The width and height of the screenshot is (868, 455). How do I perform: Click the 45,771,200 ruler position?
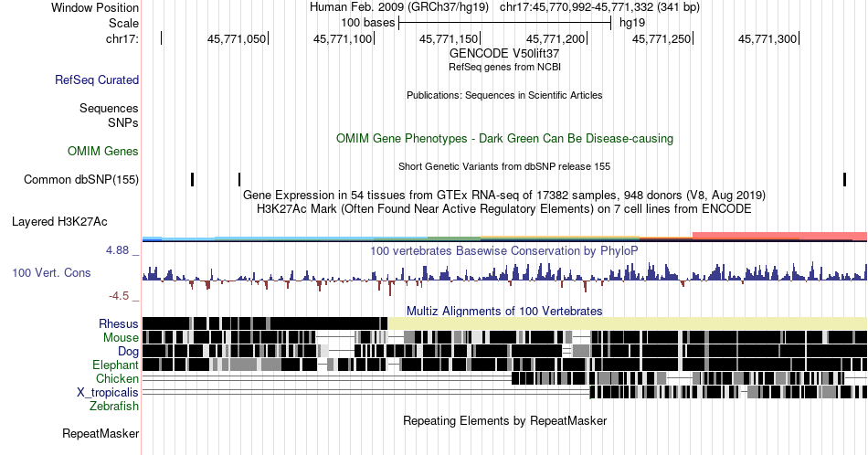pyautogui.click(x=556, y=38)
